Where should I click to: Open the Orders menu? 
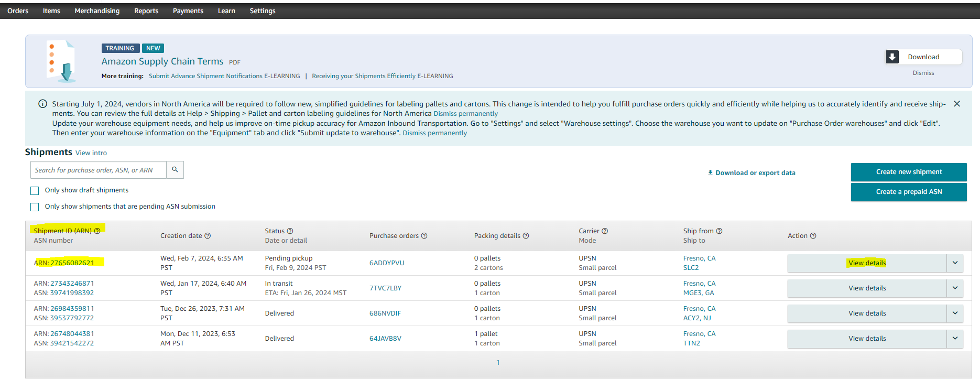(x=18, y=11)
